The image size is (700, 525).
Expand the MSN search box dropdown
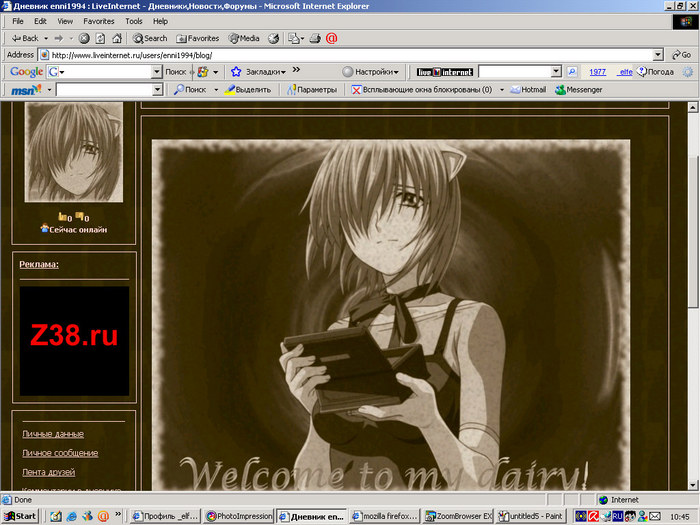click(x=157, y=90)
